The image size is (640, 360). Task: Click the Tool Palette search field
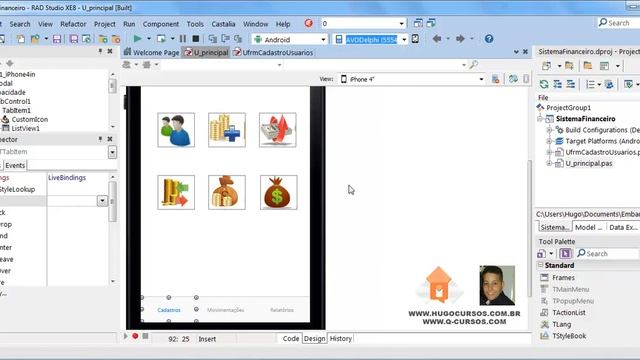pyautogui.click(x=607, y=253)
